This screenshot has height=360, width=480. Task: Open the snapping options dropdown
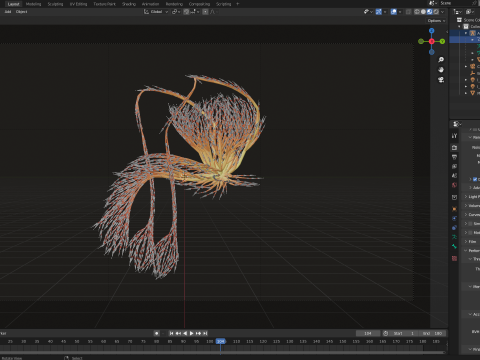tap(195, 12)
